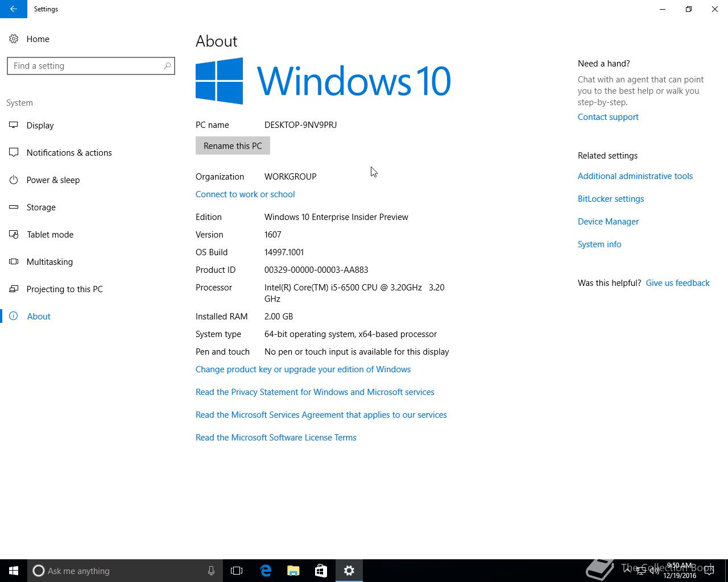
Task: Open Windows Store from taskbar
Action: click(321, 571)
